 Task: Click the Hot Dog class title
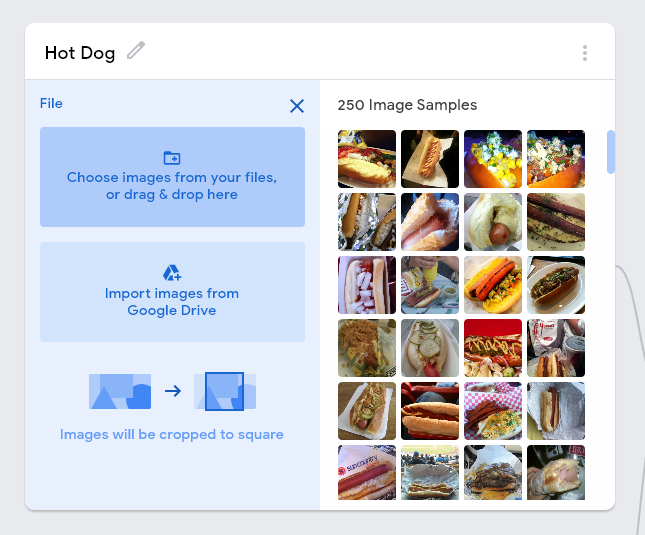(80, 53)
